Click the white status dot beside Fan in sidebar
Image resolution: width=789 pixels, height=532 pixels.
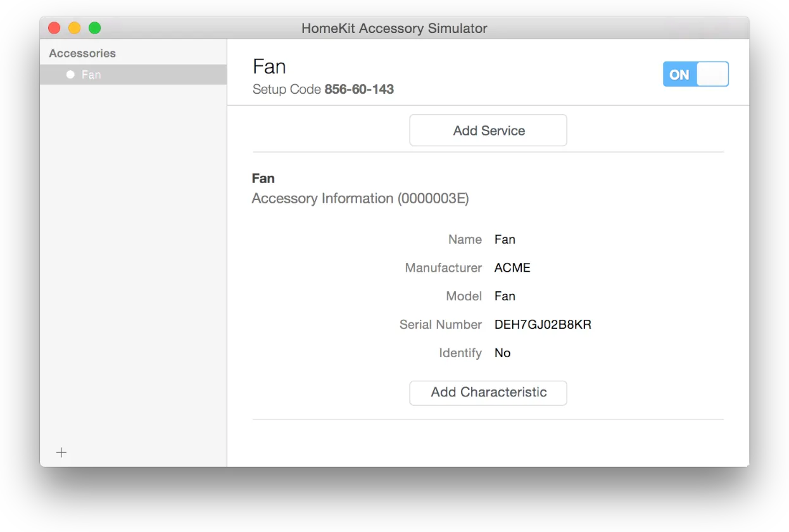point(70,75)
